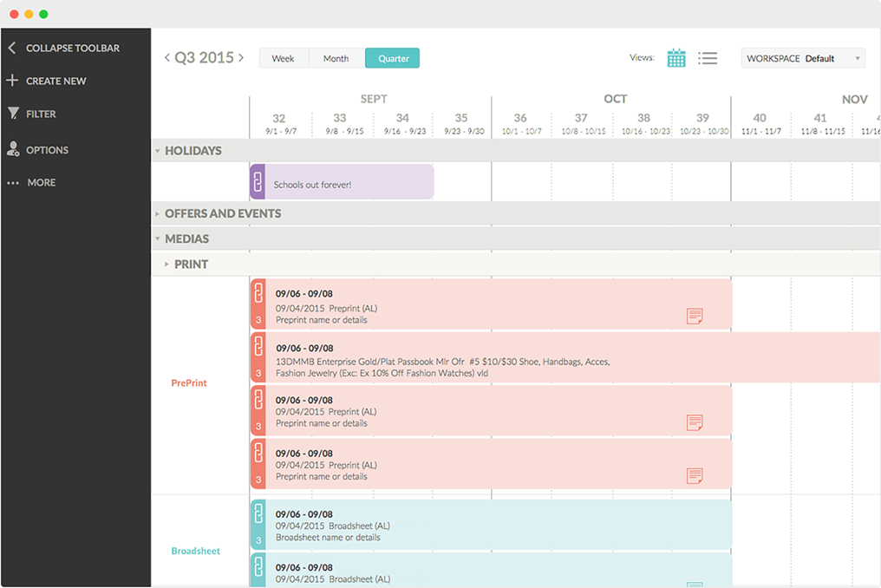This screenshot has width=881, height=588.
Task: Collapse the Holidays section
Action: point(158,151)
